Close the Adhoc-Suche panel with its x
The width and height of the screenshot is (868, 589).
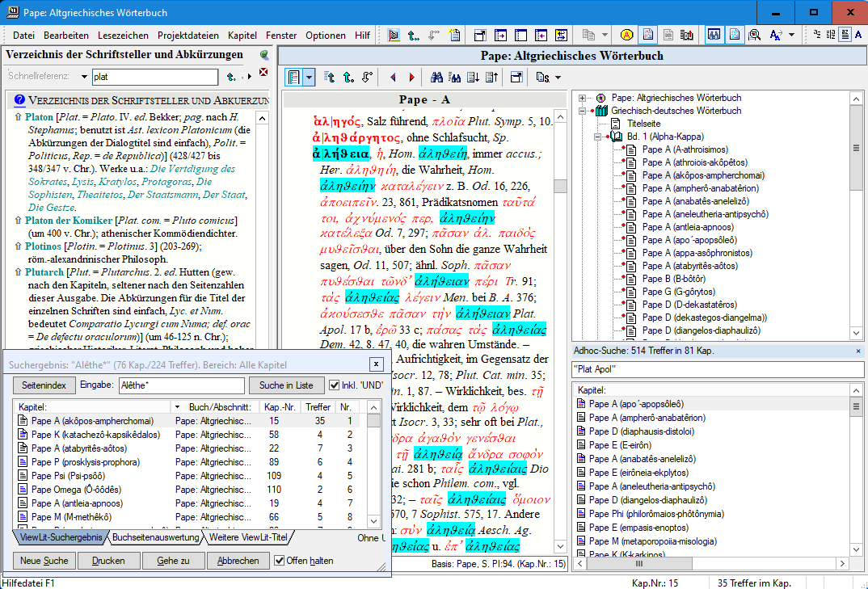[x=858, y=351]
